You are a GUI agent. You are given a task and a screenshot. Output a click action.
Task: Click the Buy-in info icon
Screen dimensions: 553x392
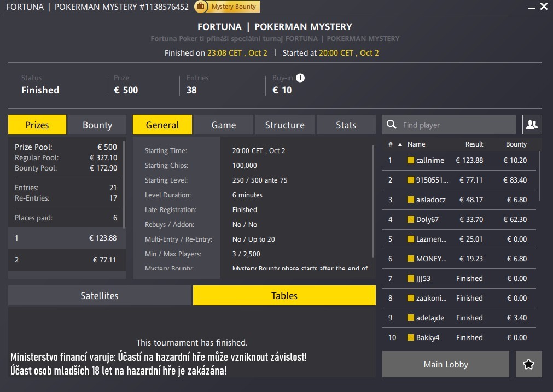[300, 78]
